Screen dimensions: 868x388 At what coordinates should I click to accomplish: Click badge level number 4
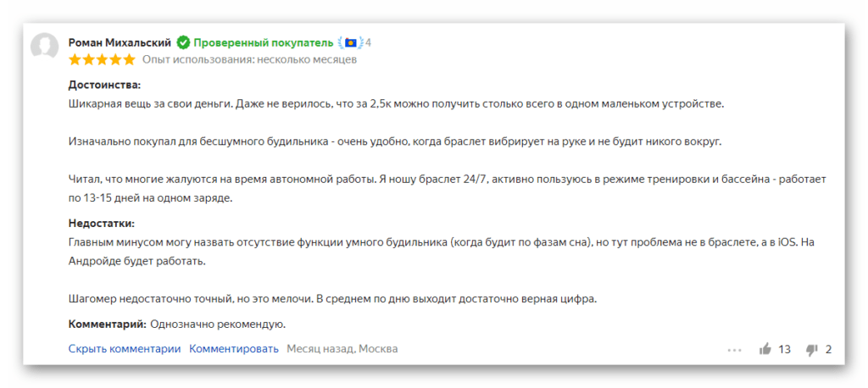[368, 42]
